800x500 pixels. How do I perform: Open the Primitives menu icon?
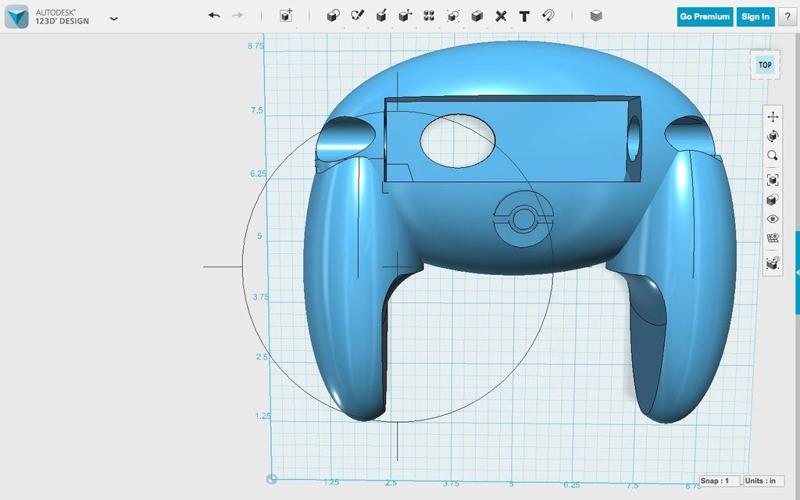333,16
